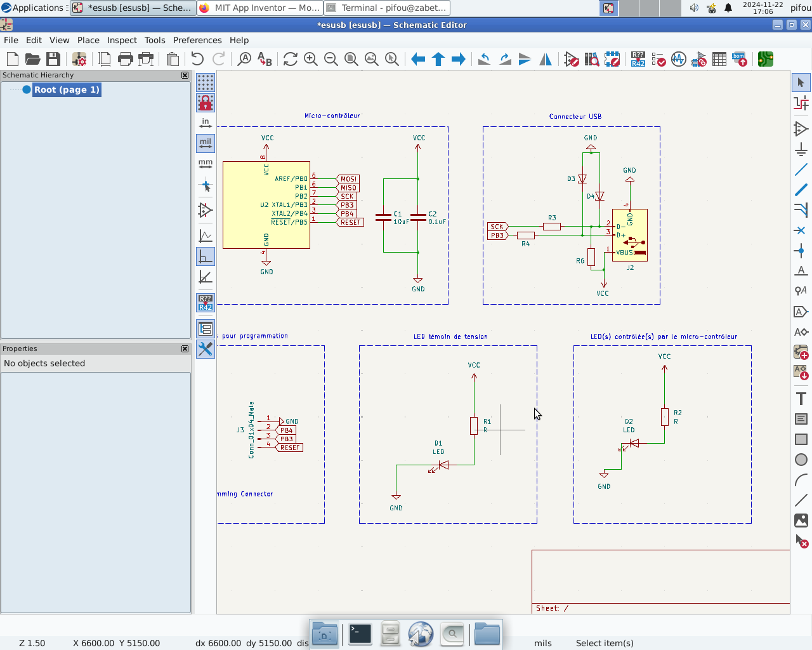Screen dimensions: 812x650
Task: Select the Interactive Delete tool
Action: pyautogui.click(x=801, y=541)
